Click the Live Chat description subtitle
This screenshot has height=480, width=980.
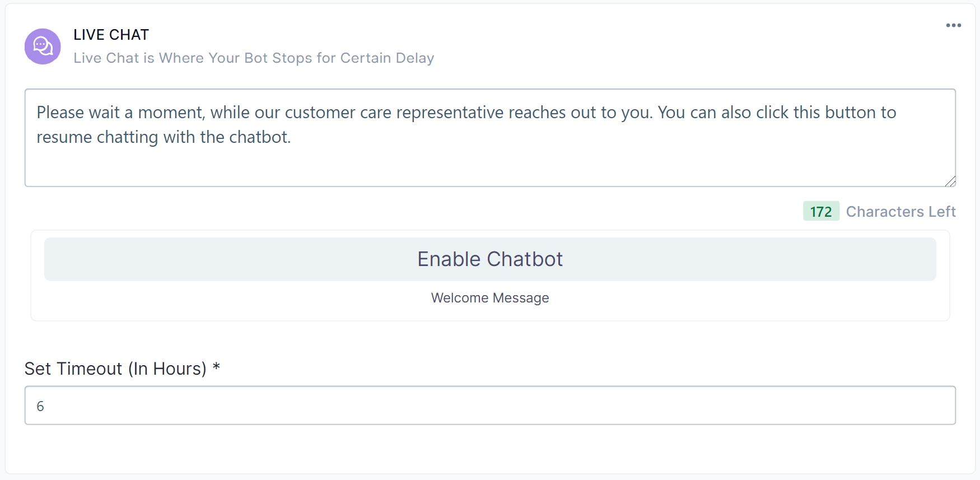click(254, 58)
